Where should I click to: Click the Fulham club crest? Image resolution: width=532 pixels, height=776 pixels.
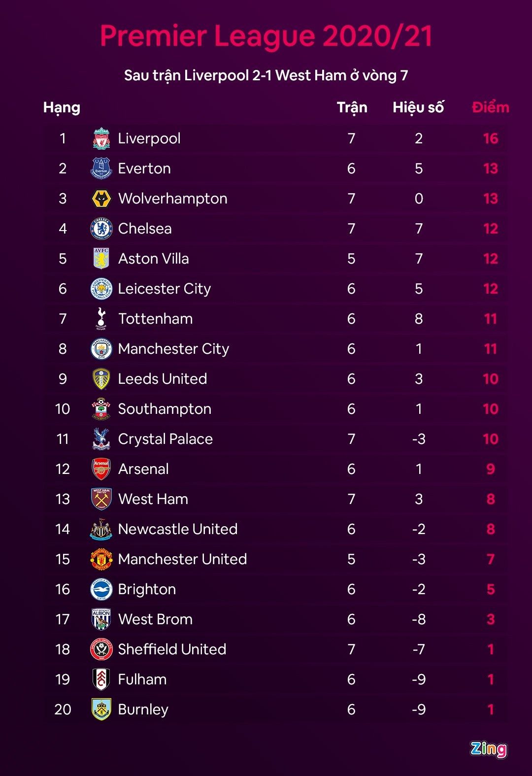(101, 679)
